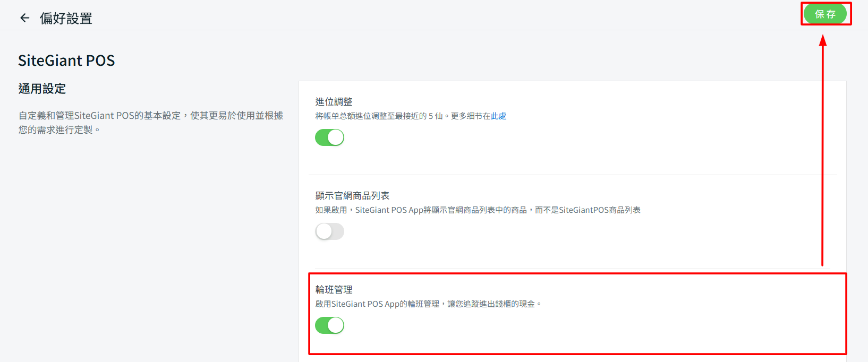This screenshot has width=868, height=362.
Task: Enable the 顯示官網商品列表 toggle
Action: coord(329,231)
